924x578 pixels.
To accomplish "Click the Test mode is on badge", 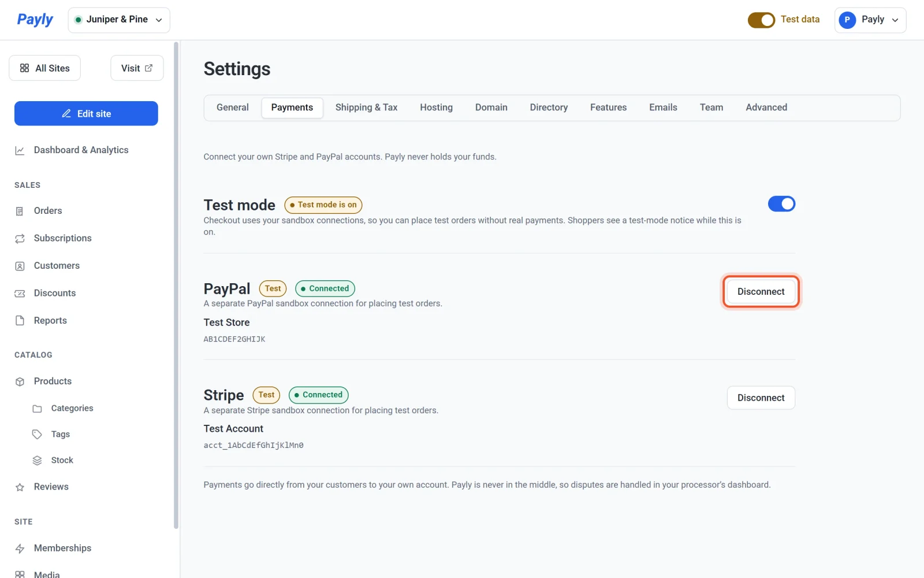I will pos(323,205).
